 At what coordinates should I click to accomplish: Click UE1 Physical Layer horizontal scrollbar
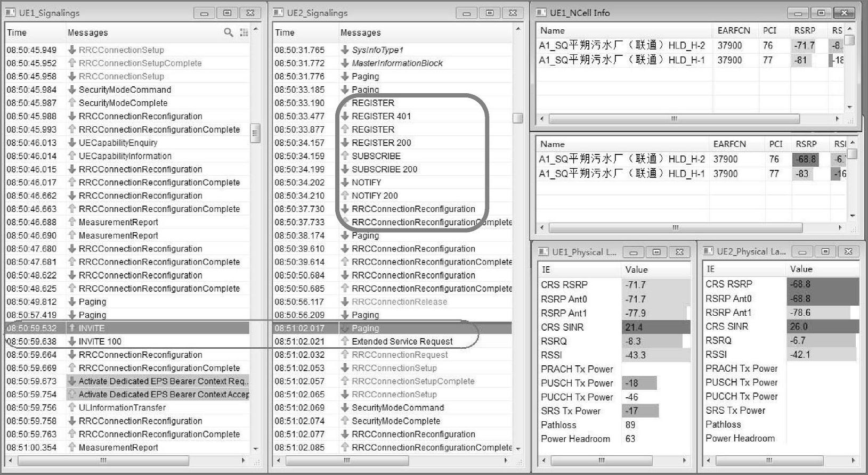pyautogui.click(x=602, y=460)
